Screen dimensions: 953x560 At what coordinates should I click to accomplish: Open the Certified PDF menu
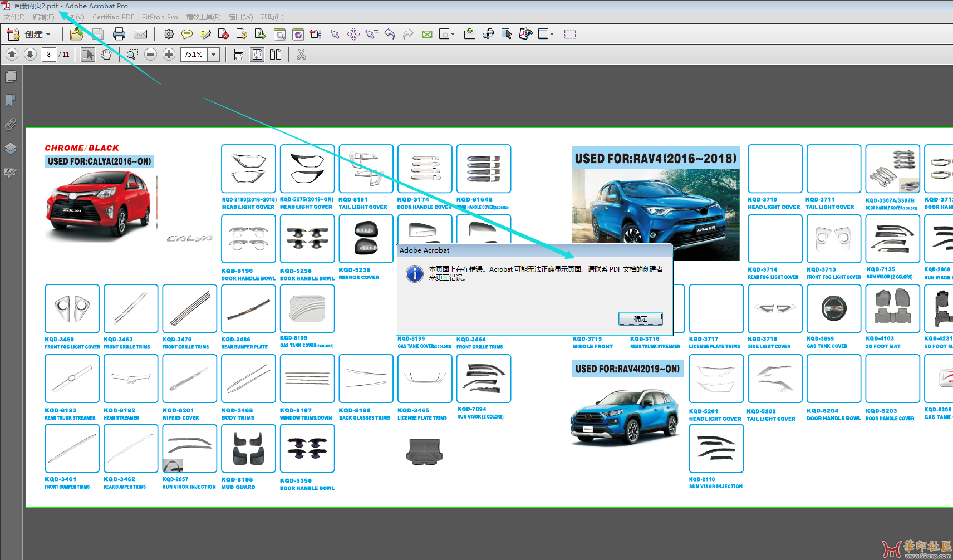pyautogui.click(x=114, y=17)
